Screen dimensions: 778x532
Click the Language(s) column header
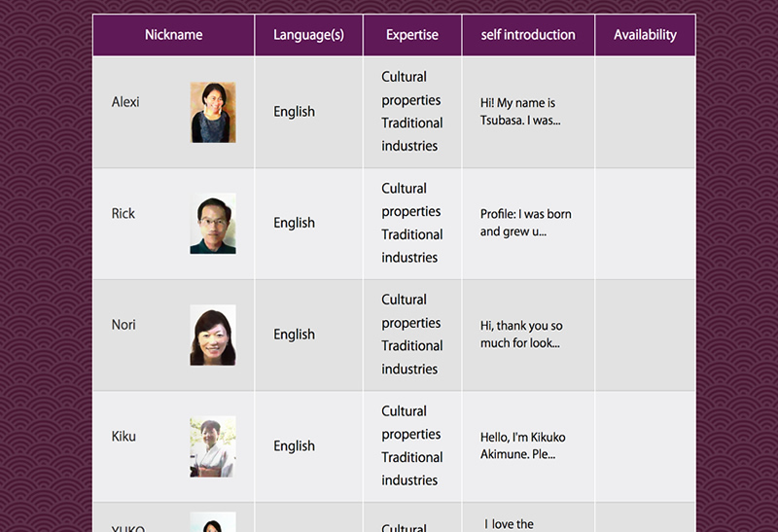click(x=308, y=35)
